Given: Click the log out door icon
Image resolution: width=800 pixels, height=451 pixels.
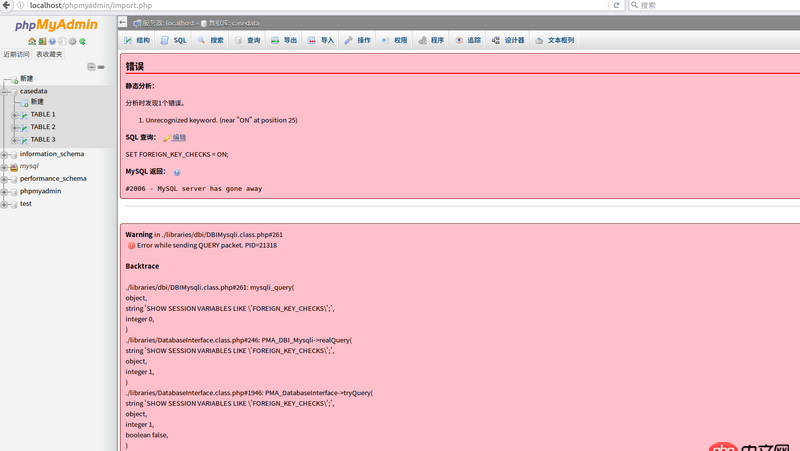Looking at the screenshot, I should 42,41.
